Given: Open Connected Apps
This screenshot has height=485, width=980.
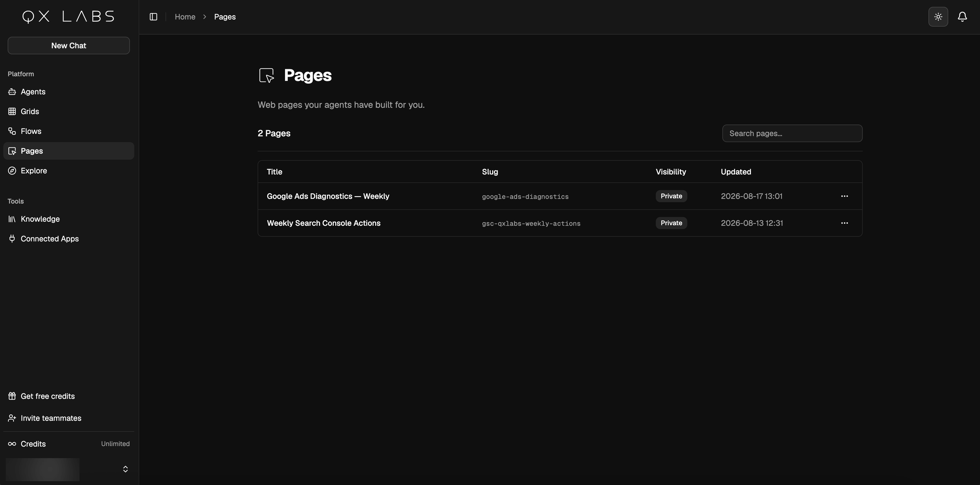Looking at the screenshot, I should click(69, 239).
